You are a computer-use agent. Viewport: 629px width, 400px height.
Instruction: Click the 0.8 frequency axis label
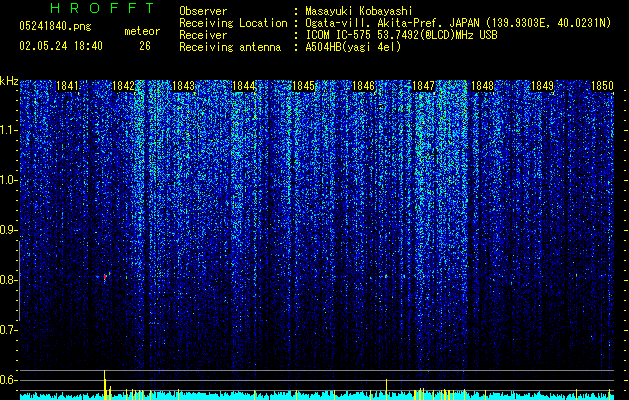pyautogui.click(x=8, y=280)
